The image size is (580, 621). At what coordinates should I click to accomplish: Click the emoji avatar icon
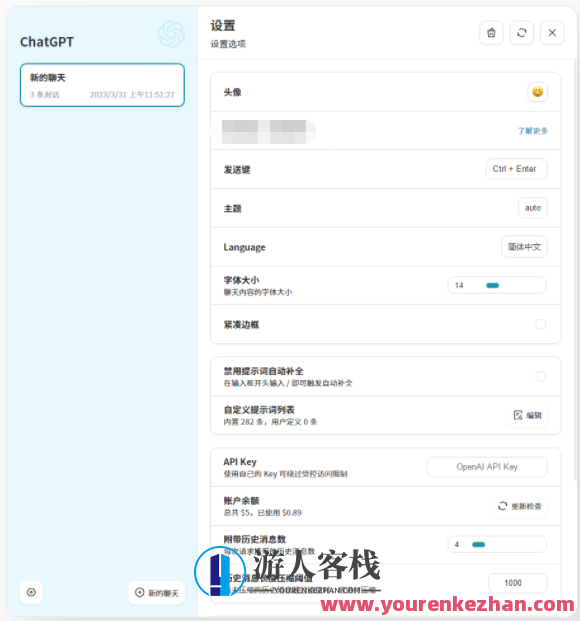point(538,92)
